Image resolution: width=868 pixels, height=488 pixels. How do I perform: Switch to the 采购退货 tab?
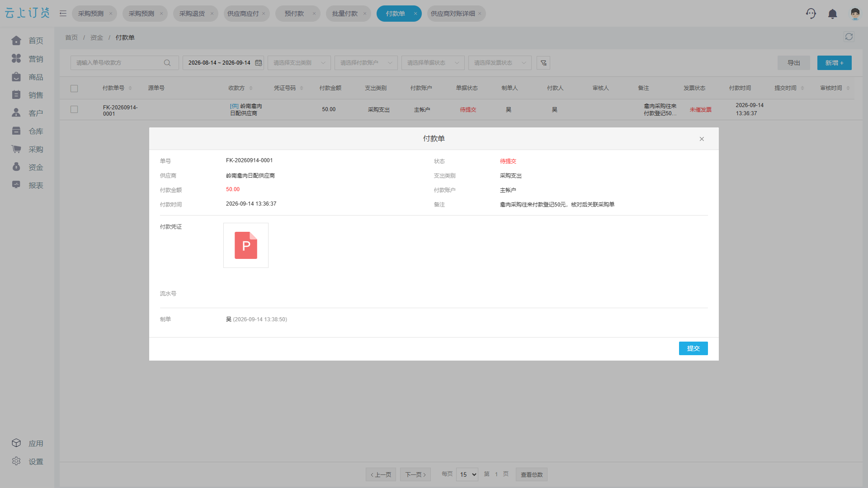[x=192, y=14]
